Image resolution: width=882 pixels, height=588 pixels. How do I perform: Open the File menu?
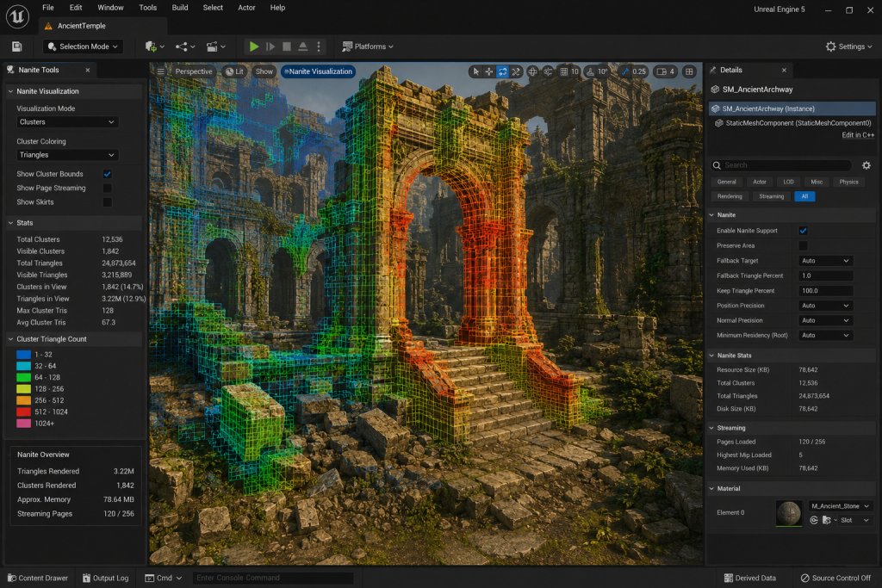click(48, 8)
